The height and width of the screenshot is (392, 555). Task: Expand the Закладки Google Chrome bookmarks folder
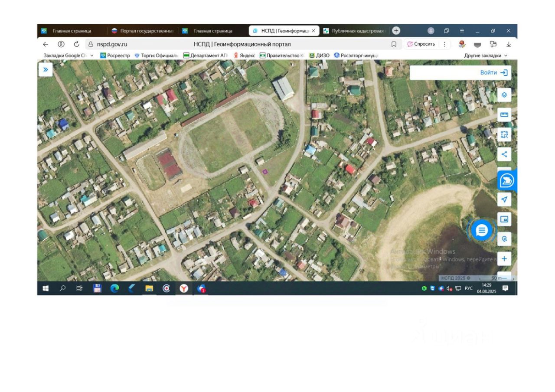coord(69,56)
